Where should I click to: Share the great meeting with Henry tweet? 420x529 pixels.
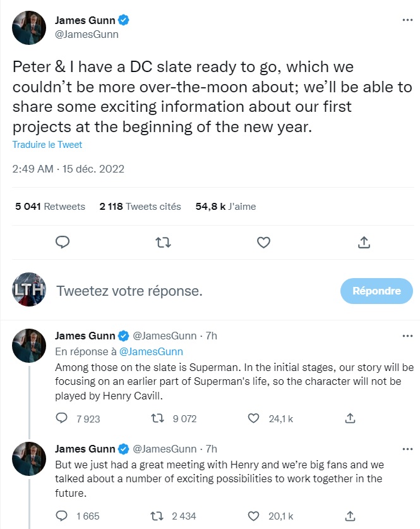coord(351,516)
